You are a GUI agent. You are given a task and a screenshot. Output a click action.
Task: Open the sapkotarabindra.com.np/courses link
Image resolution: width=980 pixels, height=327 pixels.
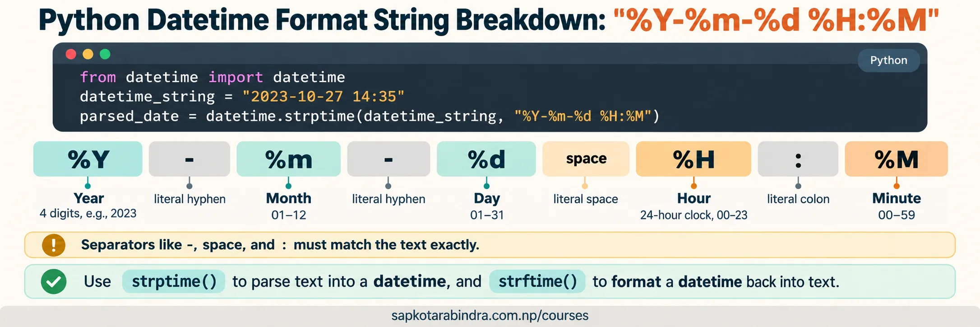pos(490,315)
